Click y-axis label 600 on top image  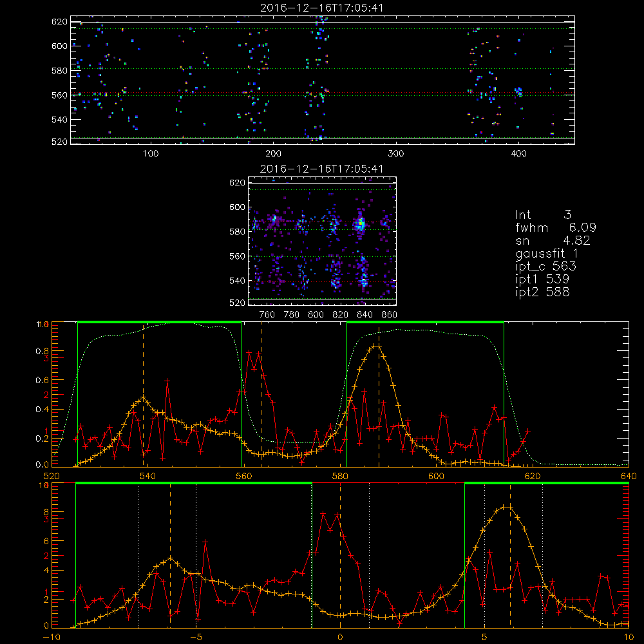[x=59, y=46]
